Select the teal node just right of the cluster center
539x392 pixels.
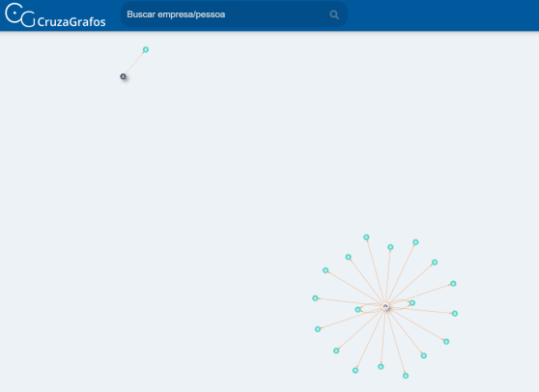coord(412,302)
